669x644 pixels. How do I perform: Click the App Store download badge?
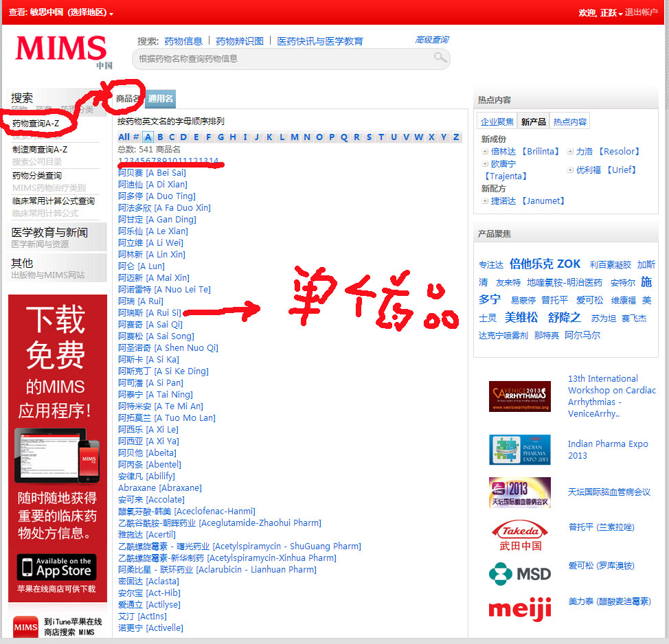click(57, 567)
